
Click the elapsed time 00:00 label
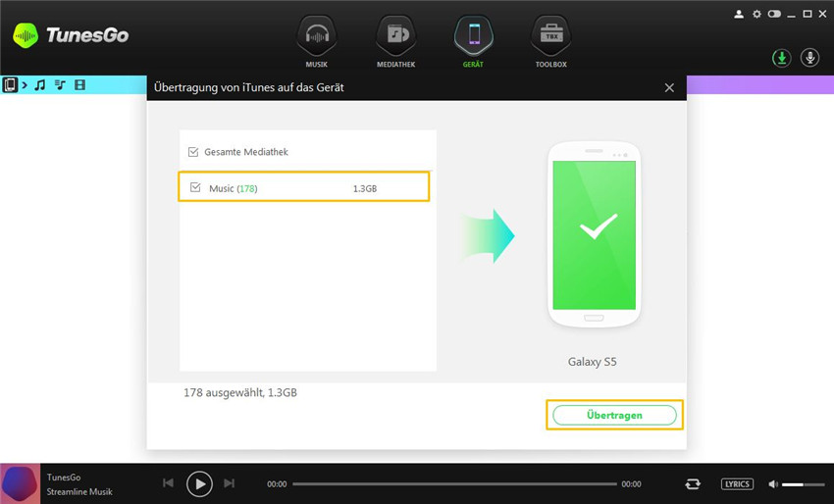(x=277, y=484)
